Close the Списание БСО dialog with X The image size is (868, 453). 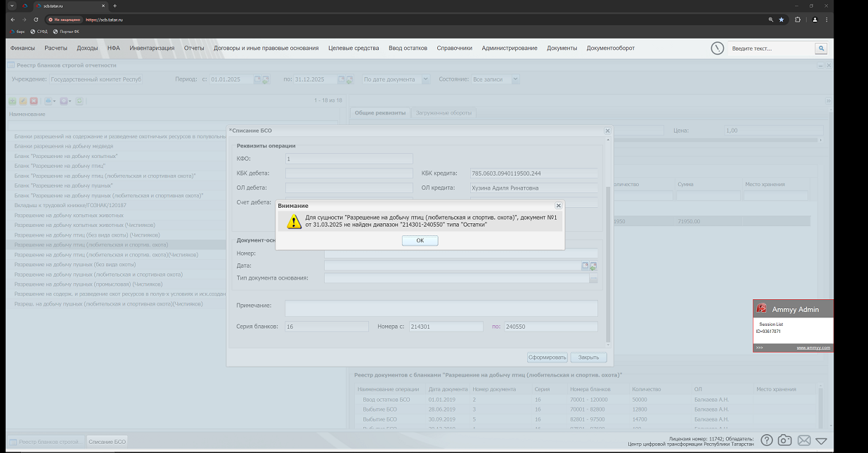pos(607,131)
